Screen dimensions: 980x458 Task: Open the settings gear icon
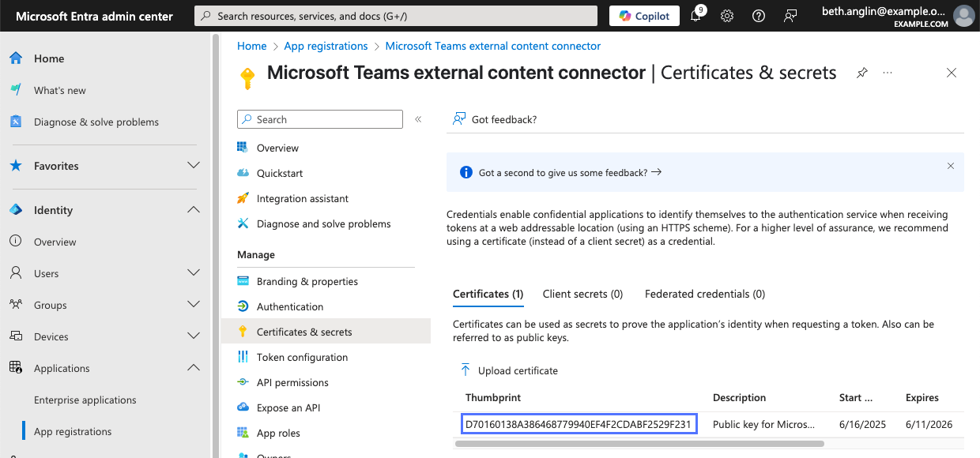(x=727, y=16)
